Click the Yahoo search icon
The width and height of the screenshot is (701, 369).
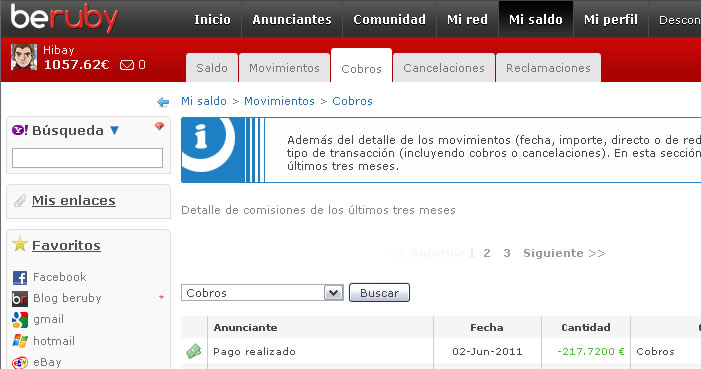[20, 130]
